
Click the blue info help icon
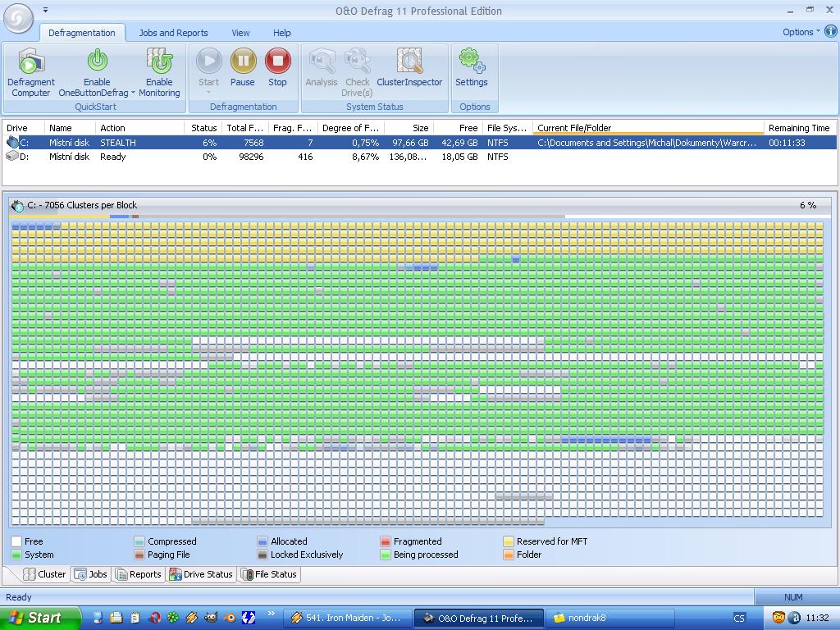coord(830,32)
